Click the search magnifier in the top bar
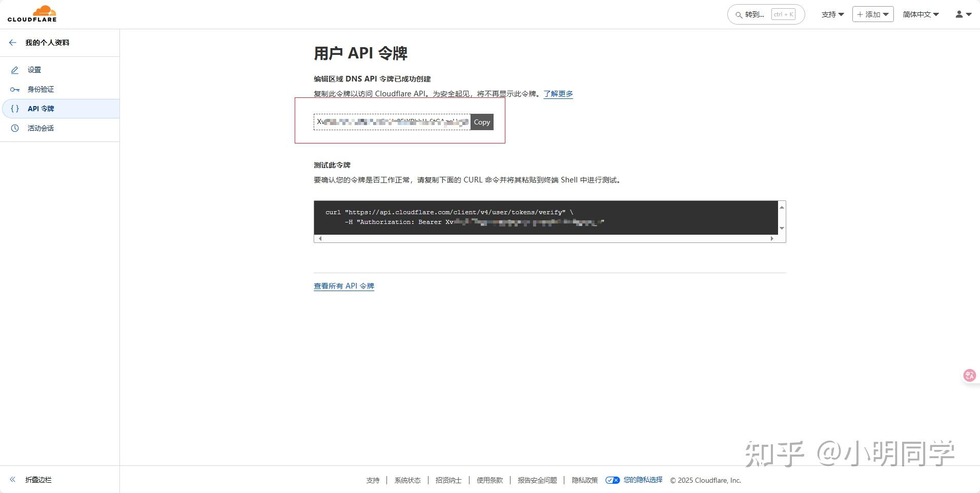 pos(738,14)
